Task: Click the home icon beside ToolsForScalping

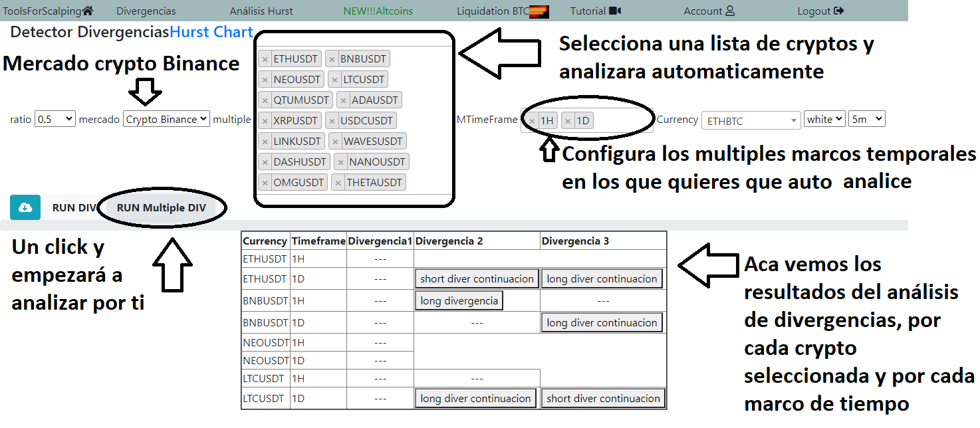Action: 88,11
